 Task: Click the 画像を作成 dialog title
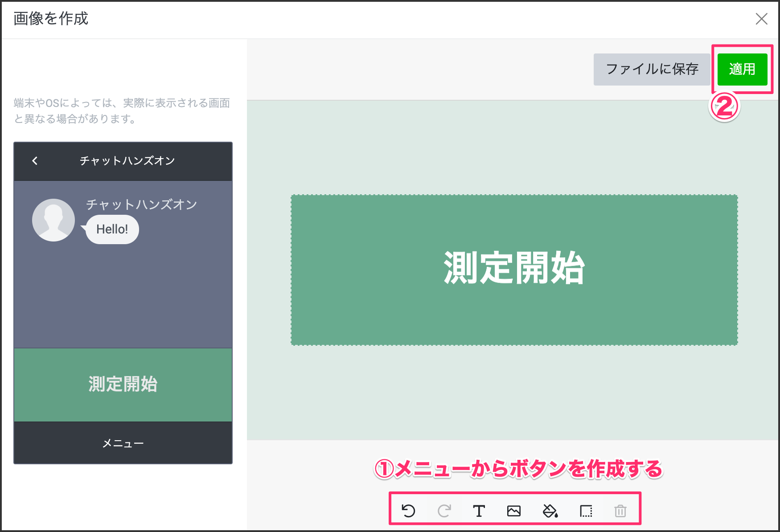[51, 19]
